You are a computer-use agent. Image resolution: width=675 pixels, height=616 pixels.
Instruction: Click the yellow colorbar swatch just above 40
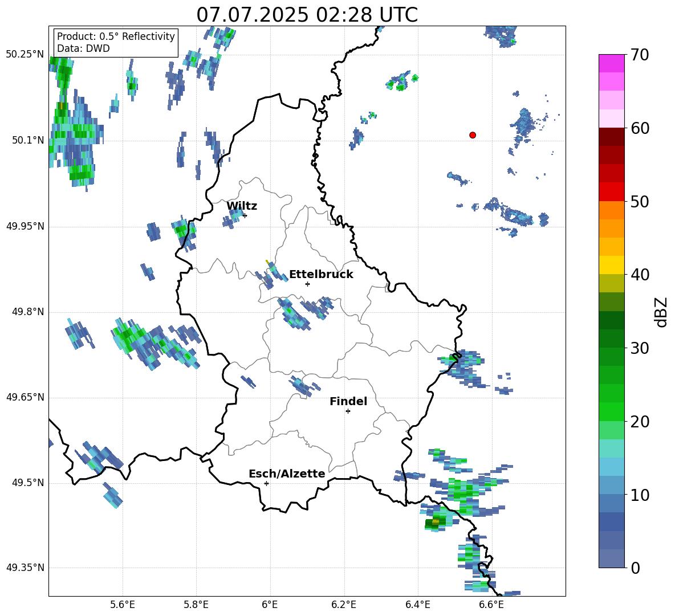click(611, 265)
